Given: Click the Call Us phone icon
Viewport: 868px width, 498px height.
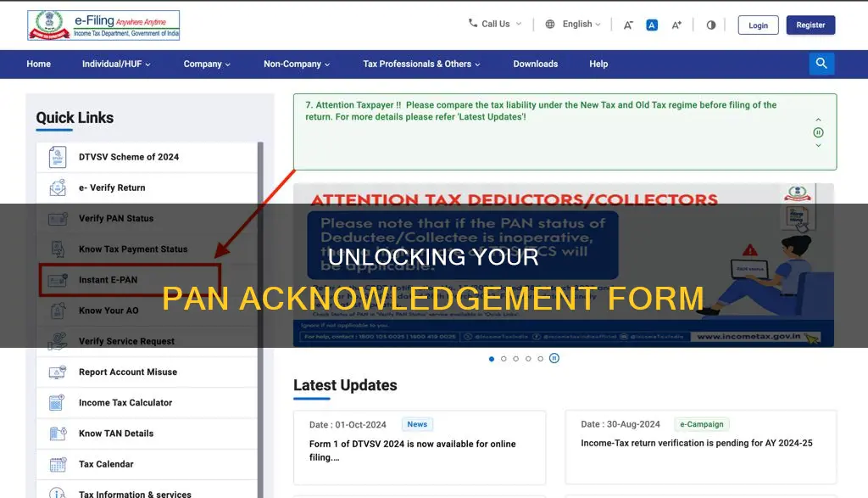Looking at the screenshot, I should (473, 23).
